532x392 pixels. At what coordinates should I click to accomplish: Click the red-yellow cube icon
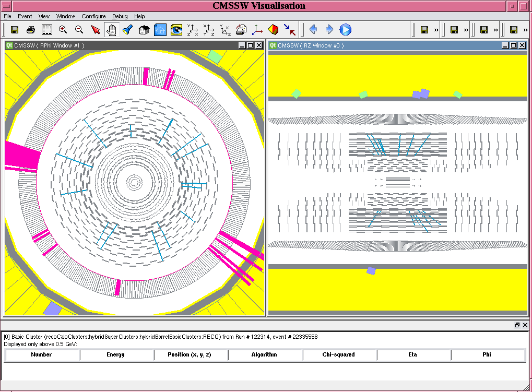(273, 30)
